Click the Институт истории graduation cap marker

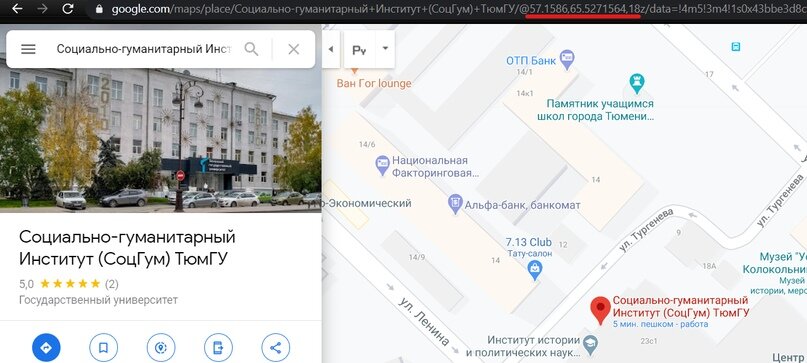[x=591, y=345]
